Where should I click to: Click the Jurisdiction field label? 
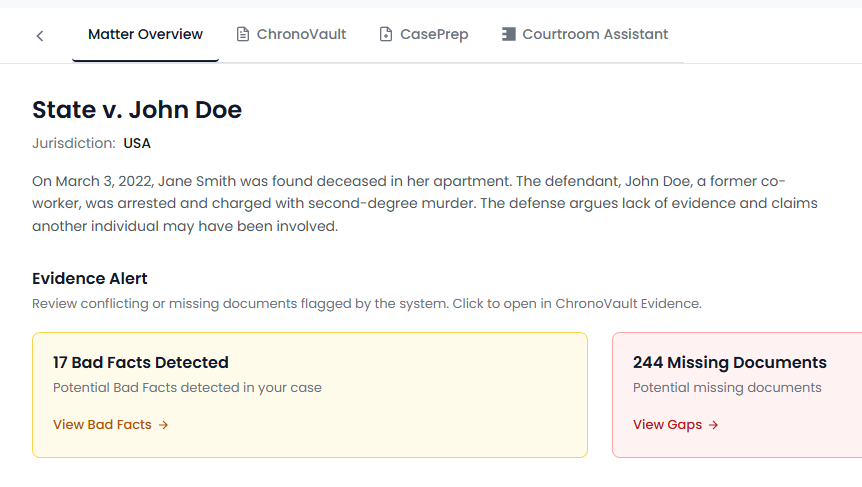[73, 144]
